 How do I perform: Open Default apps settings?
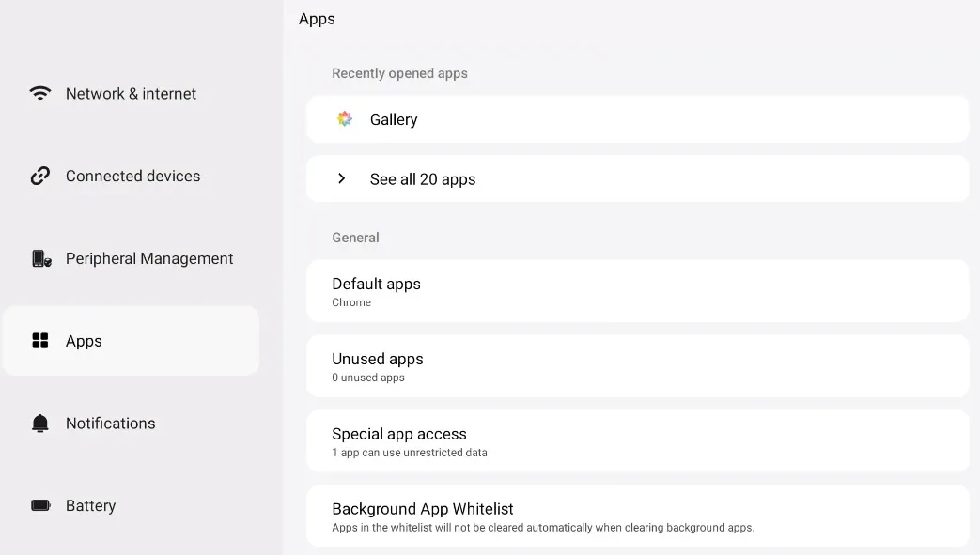pos(637,291)
